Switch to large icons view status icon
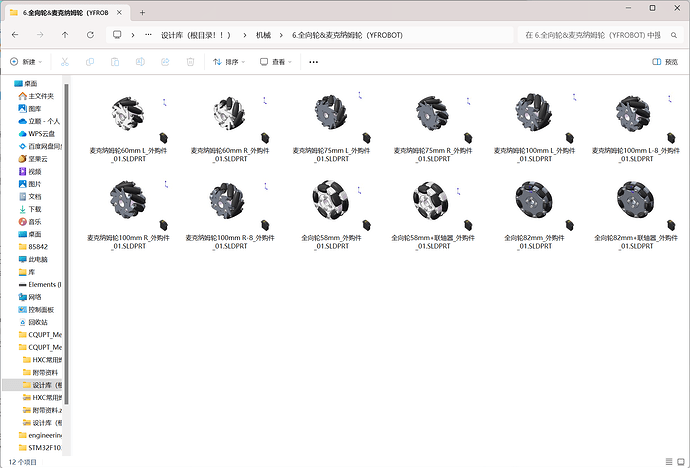Image resolution: width=690 pixels, height=468 pixels. 681,461
